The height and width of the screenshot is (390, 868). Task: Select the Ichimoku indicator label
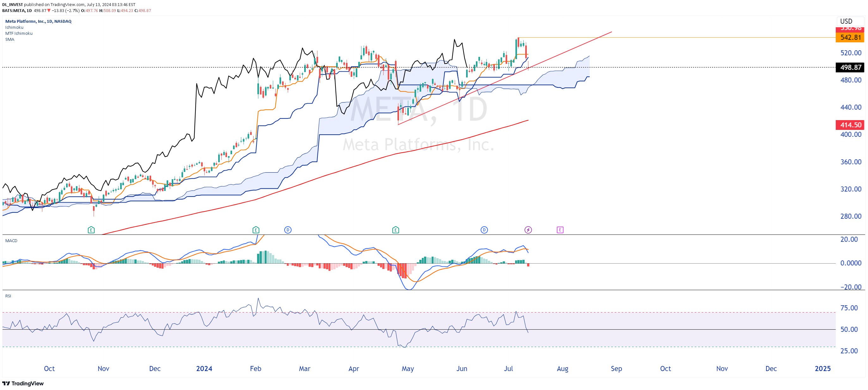(15, 27)
